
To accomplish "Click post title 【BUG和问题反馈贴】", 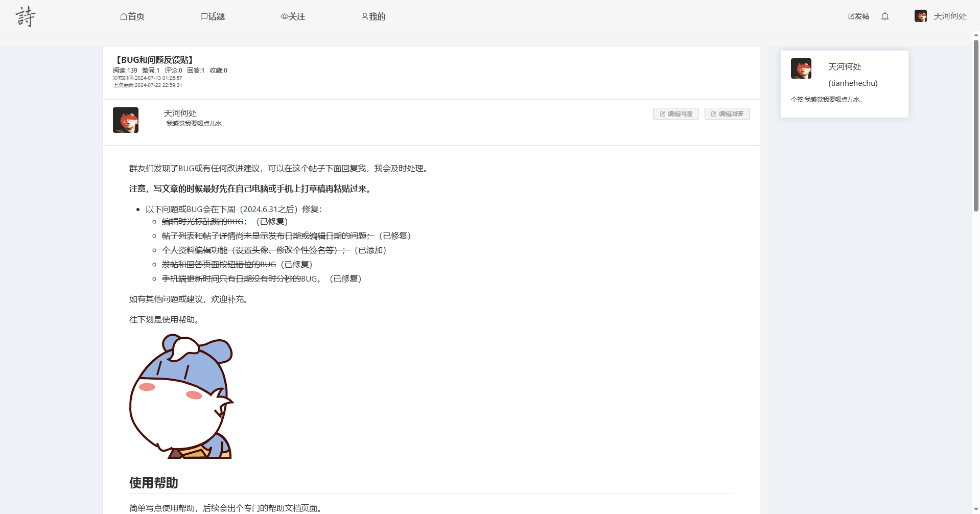I will coord(155,60).
